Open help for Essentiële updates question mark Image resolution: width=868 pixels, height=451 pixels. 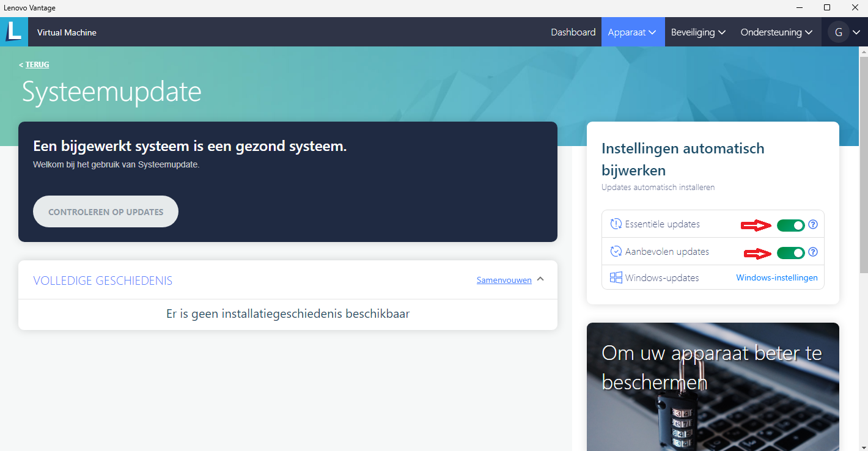coord(813,224)
